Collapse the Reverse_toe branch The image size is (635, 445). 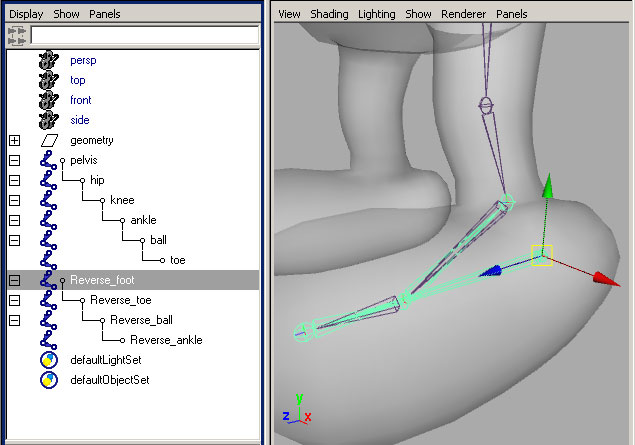[14, 300]
